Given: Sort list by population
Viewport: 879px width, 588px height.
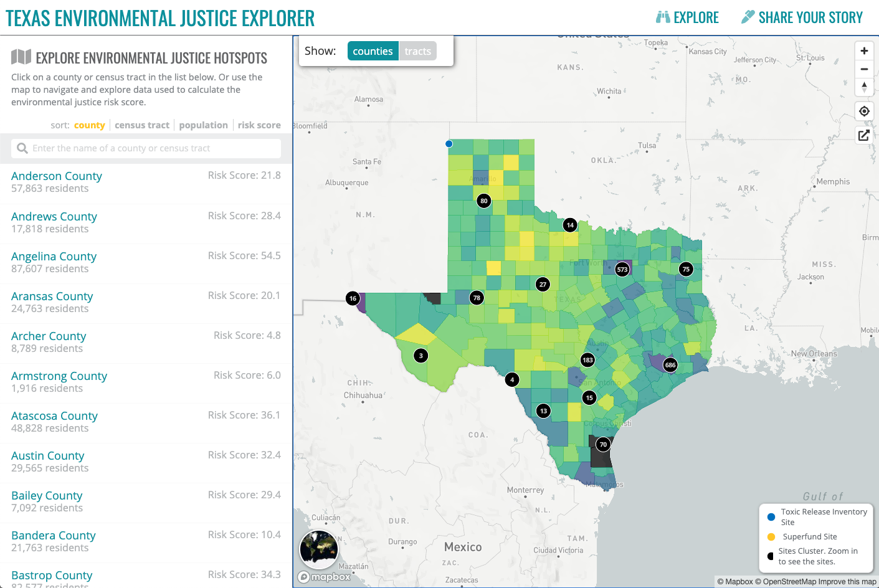Looking at the screenshot, I should pyautogui.click(x=204, y=125).
